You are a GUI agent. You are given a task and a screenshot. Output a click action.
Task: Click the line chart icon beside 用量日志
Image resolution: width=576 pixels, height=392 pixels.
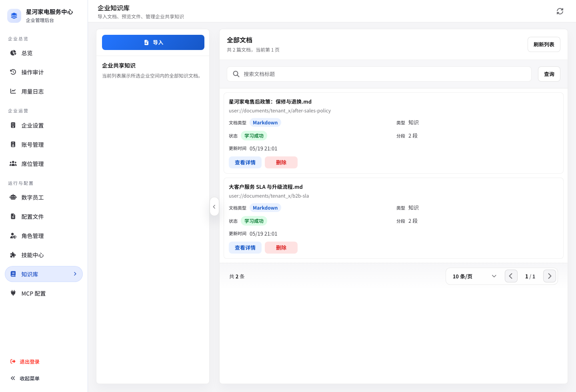point(13,91)
